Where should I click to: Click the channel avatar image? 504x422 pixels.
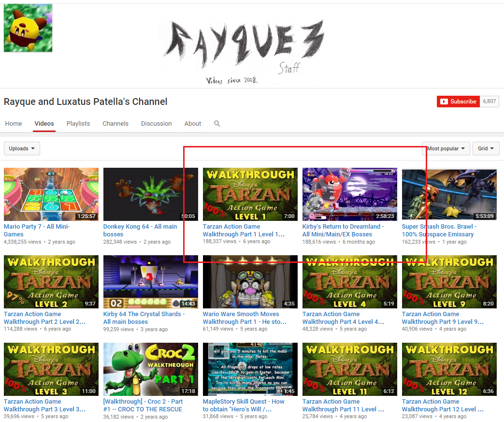28,28
